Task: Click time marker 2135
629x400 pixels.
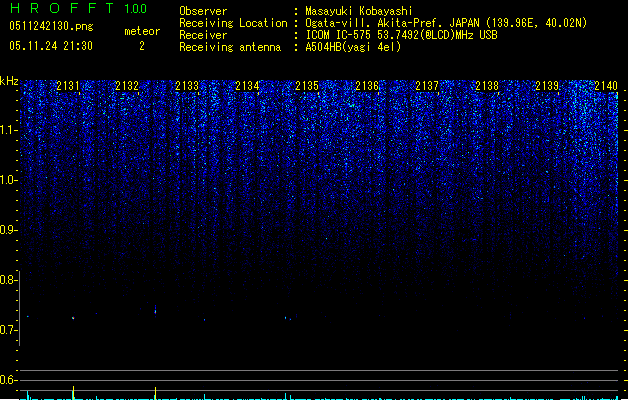Action: (307, 86)
